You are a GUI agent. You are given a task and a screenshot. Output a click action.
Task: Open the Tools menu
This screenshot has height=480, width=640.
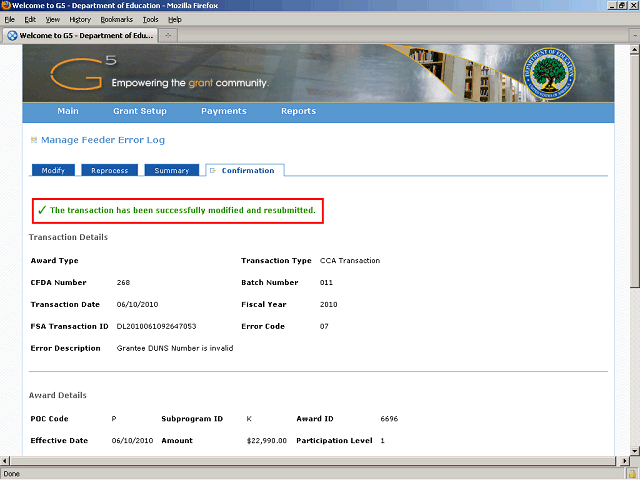point(150,20)
